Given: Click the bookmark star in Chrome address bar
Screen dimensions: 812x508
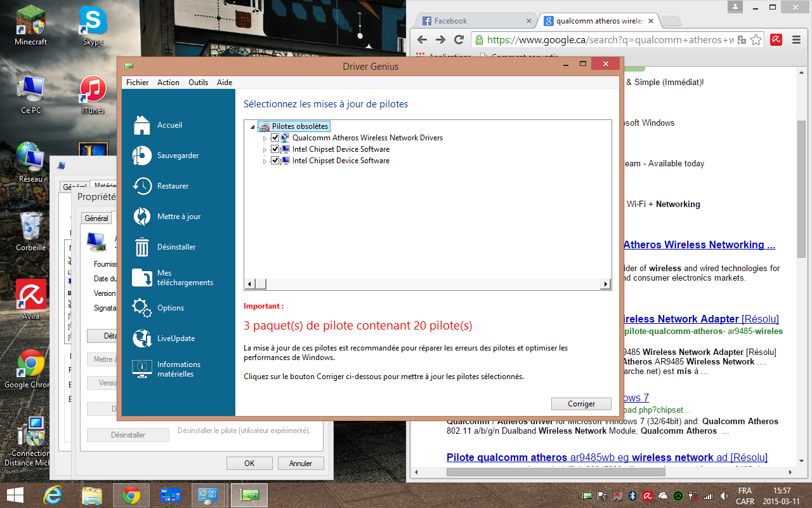Looking at the screenshot, I should (x=756, y=39).
